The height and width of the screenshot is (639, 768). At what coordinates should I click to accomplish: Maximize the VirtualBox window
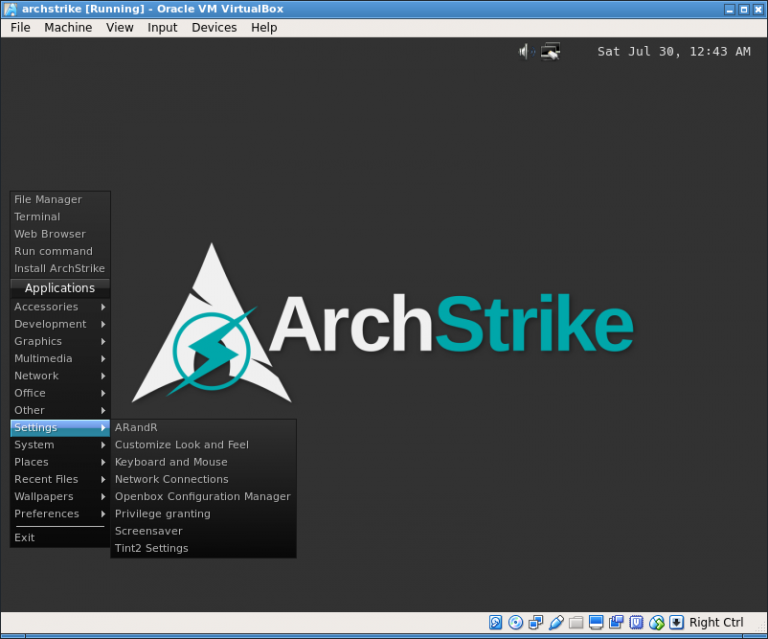[744, 9]
